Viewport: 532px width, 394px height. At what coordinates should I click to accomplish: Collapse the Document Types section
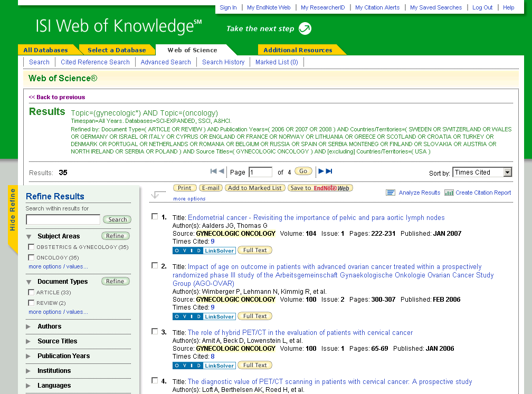click(x=29, y=282)
